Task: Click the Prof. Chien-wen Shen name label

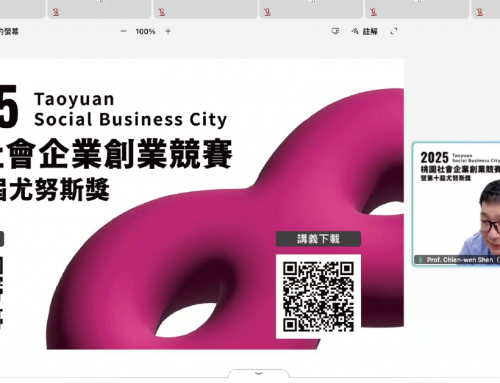Action: [460, 260]
